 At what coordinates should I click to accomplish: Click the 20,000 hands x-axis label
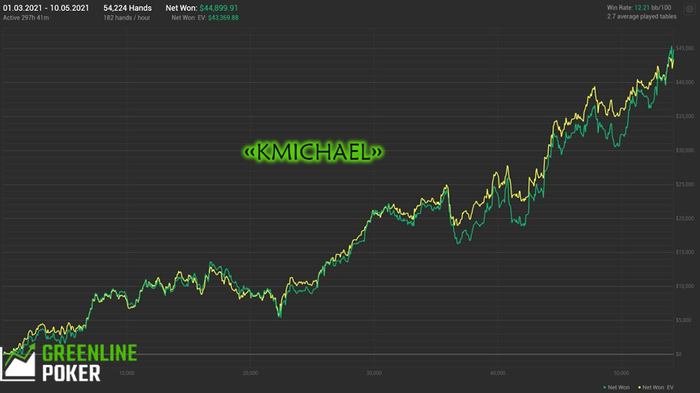[250, 373]
